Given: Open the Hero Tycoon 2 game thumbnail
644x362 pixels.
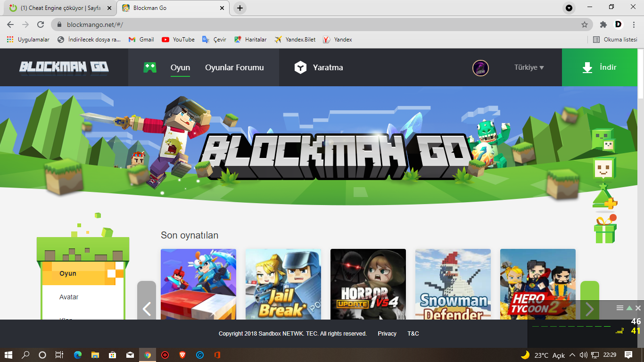Looking at the screenshot, I should pos(538,284).
